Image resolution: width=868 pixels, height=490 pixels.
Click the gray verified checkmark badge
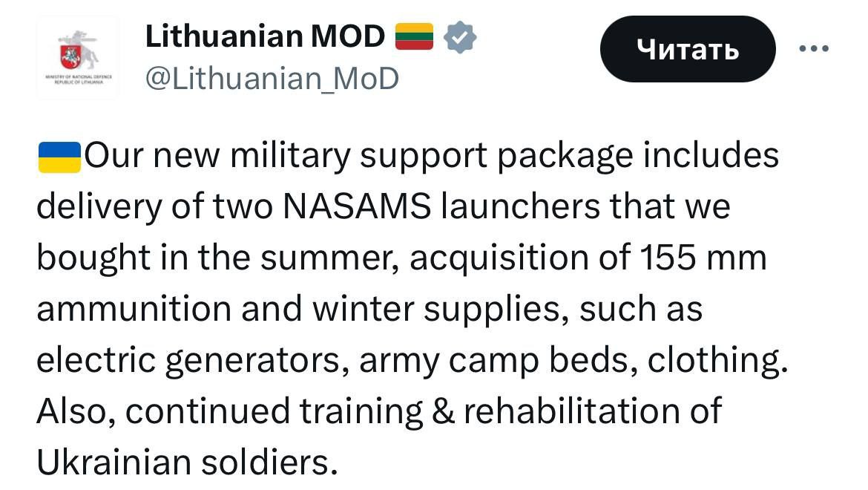coord(460,36)
